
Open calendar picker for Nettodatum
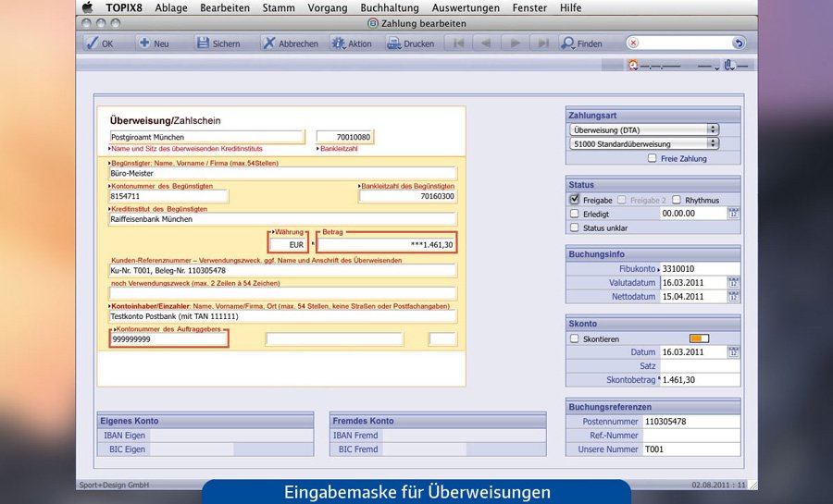(734, 296)
